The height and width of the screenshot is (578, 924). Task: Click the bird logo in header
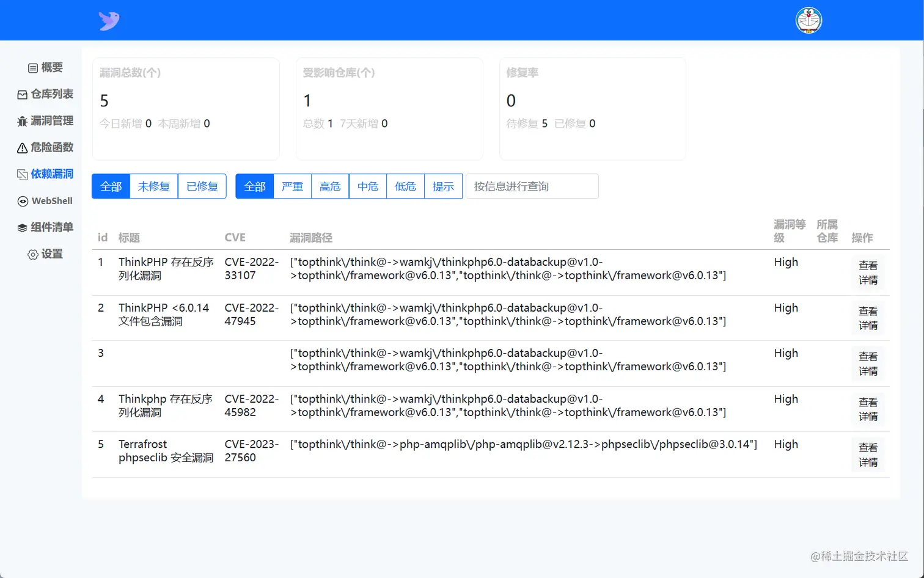(x=109, y=21)
